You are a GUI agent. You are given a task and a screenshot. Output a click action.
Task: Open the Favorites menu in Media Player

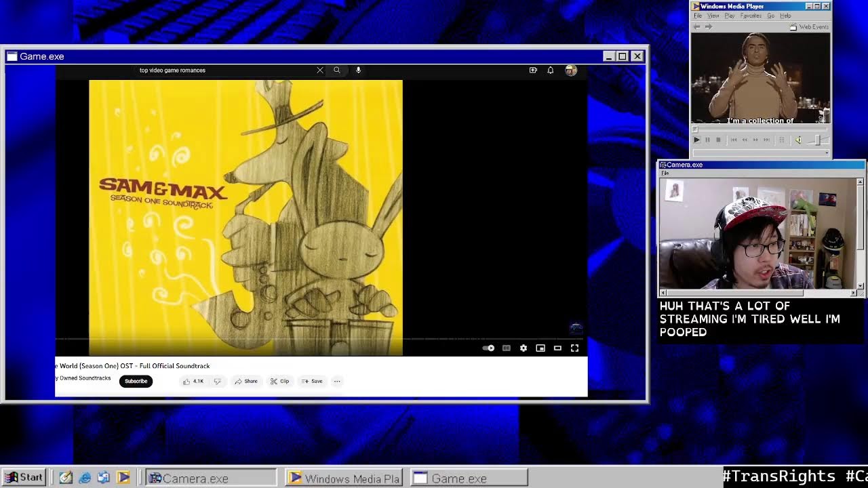pyautogui.click(x=751, y=16)
